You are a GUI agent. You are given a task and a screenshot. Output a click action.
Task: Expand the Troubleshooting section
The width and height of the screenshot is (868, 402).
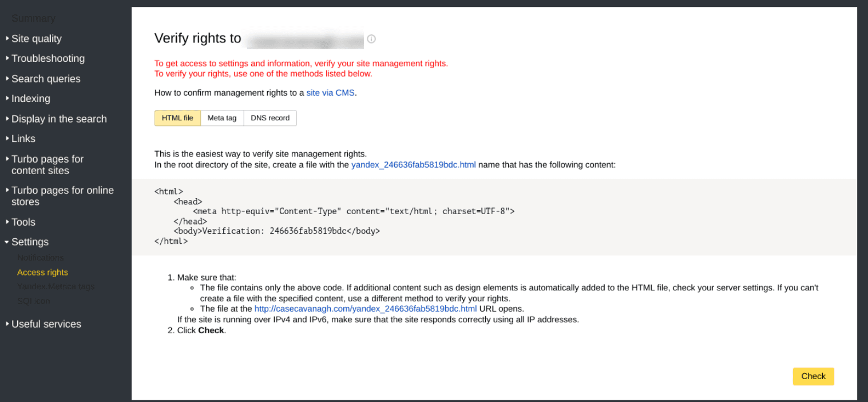point(48,58)
